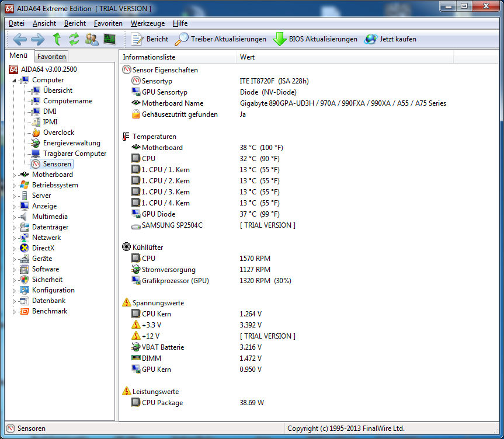Expand the Netzwerk tree node
Screen dimensions: 504x439
pos(14,238)
